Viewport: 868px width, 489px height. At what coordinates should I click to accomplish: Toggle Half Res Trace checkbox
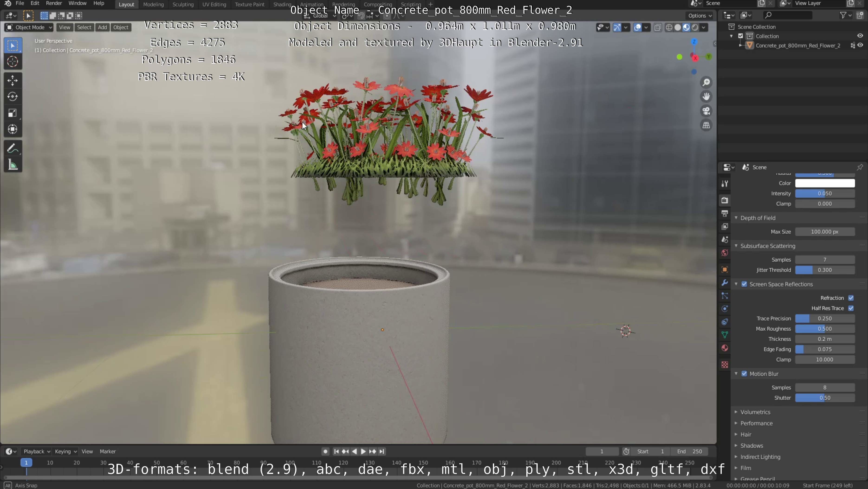[851, 308]
